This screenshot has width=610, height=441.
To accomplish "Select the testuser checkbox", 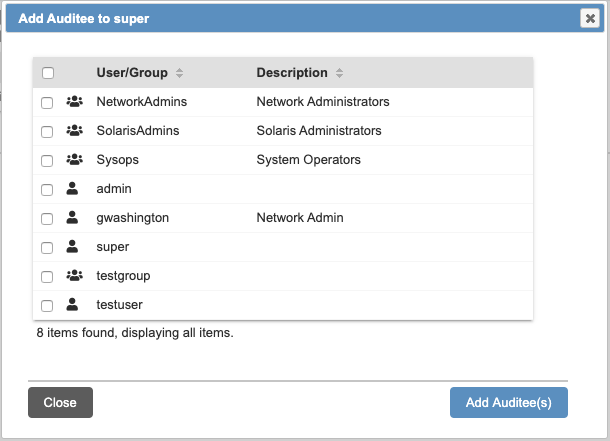I will point(47,306).
